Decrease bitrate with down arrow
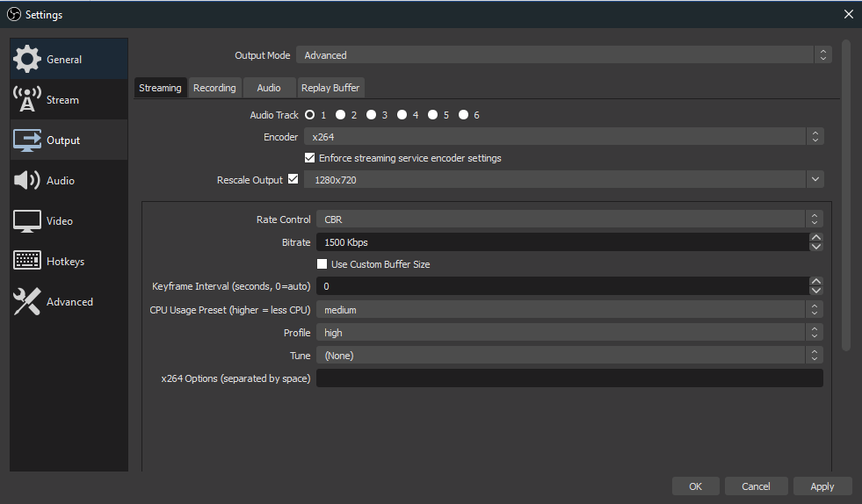 coord(816,246)
